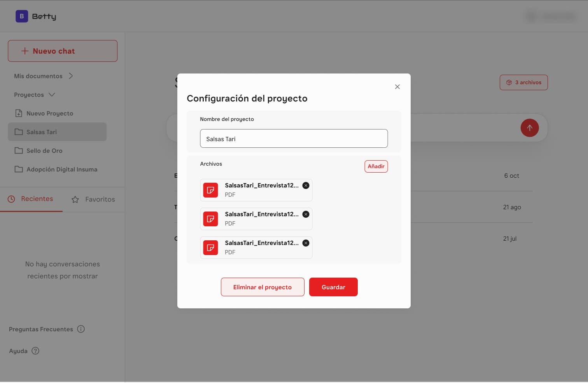Click the red PDF icon of the first file
This screenshot has height=383, width=588.
click(211, 190)
